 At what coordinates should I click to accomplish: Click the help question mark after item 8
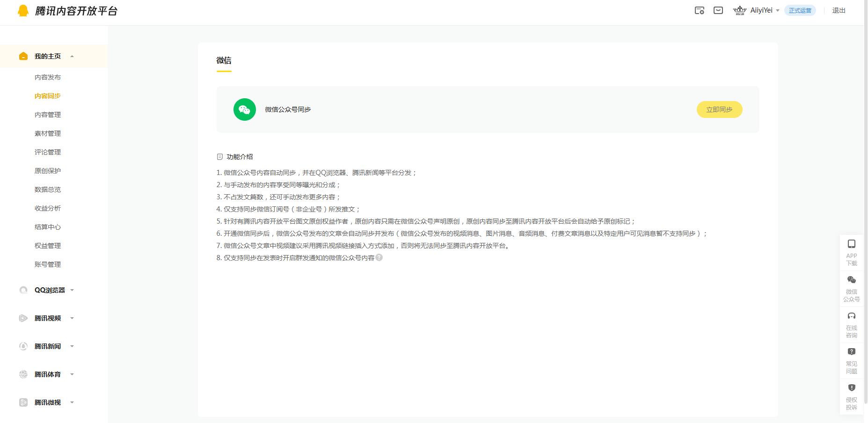point(379,257)
